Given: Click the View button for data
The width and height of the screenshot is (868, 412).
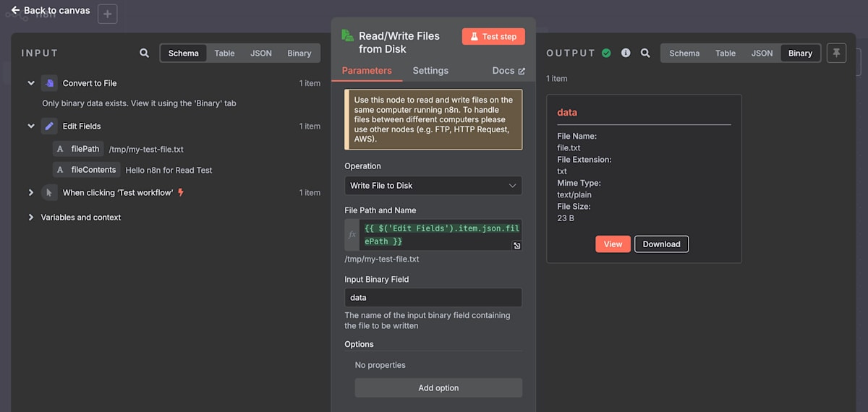Looking at the screenshot, I should [x=613, y=244].
